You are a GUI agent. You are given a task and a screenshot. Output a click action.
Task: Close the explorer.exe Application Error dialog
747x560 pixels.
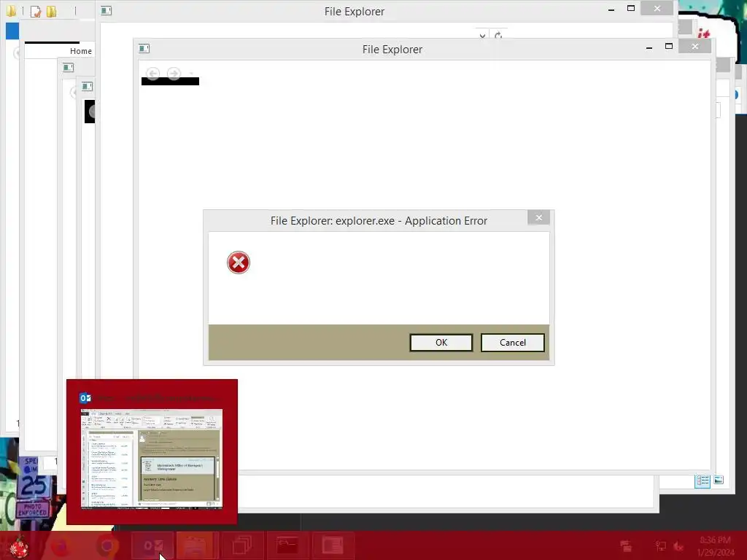539,217
